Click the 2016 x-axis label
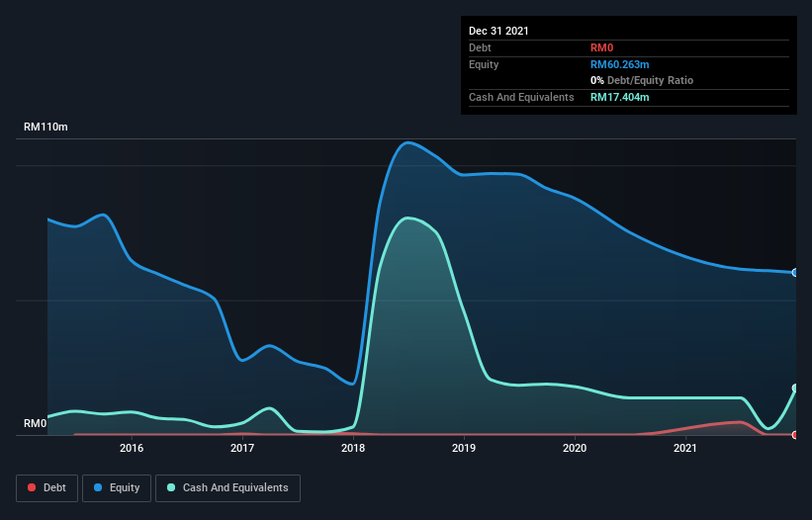The width and height of the screenshot is (812, 520). [132, 448]
